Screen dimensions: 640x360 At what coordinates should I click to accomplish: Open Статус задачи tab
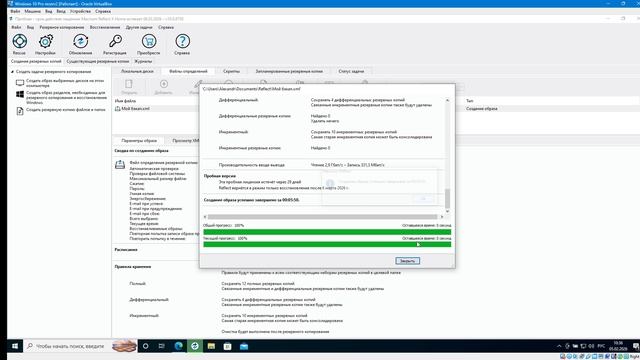tap(351, 71)
